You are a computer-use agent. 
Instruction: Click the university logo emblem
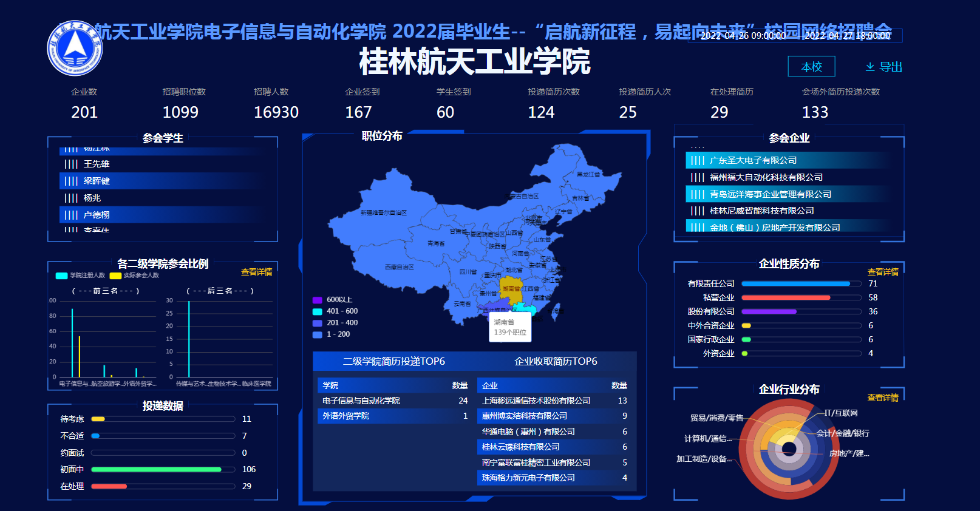tap(75, 48)
